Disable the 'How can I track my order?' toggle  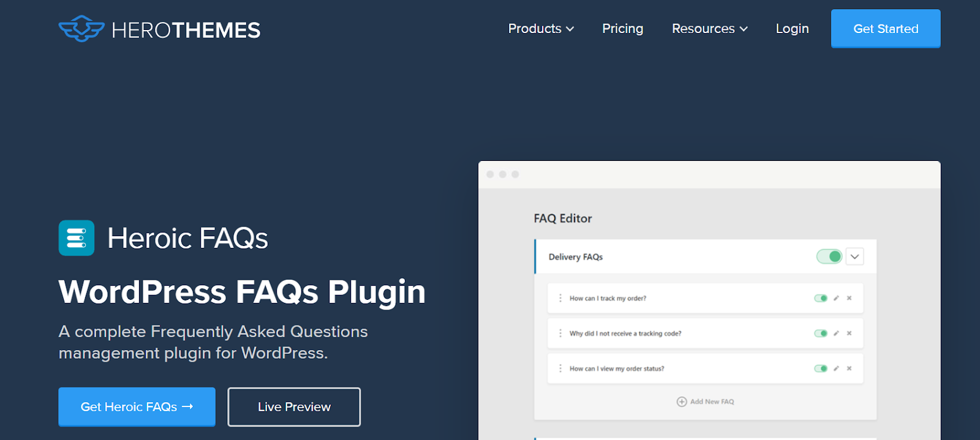click(x=821, y=298)
